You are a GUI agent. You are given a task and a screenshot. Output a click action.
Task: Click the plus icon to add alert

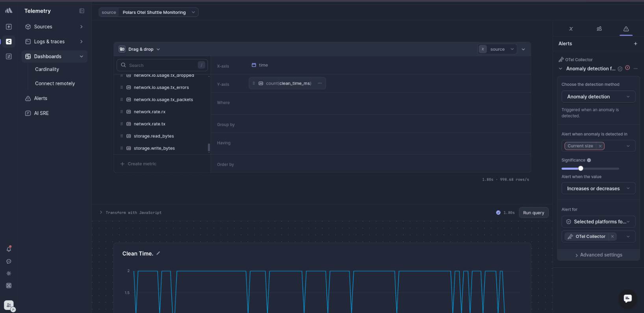(635, 44)
